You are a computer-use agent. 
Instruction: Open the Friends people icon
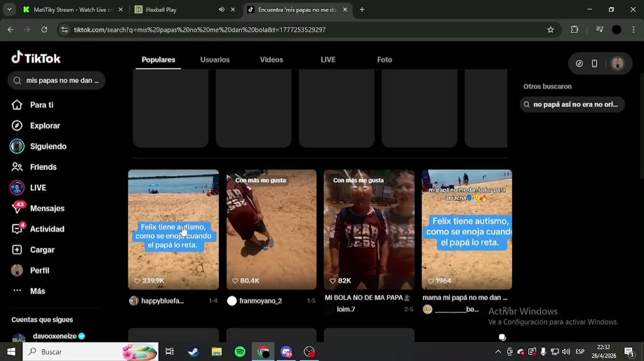[17, 167]
